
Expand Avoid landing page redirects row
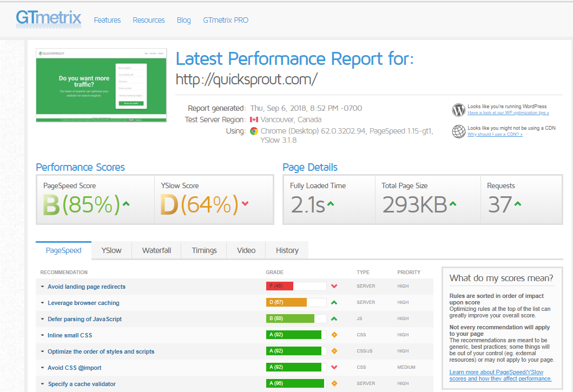click(42, 287)
